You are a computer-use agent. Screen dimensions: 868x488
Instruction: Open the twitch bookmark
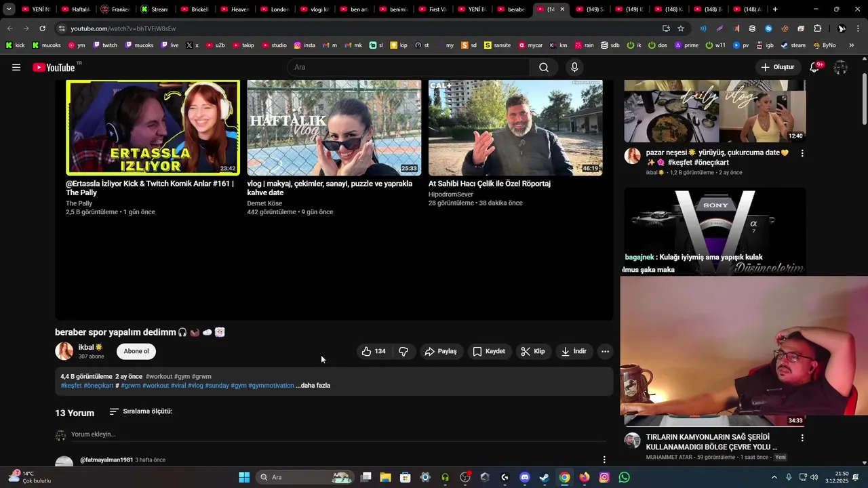coord(105,45)
